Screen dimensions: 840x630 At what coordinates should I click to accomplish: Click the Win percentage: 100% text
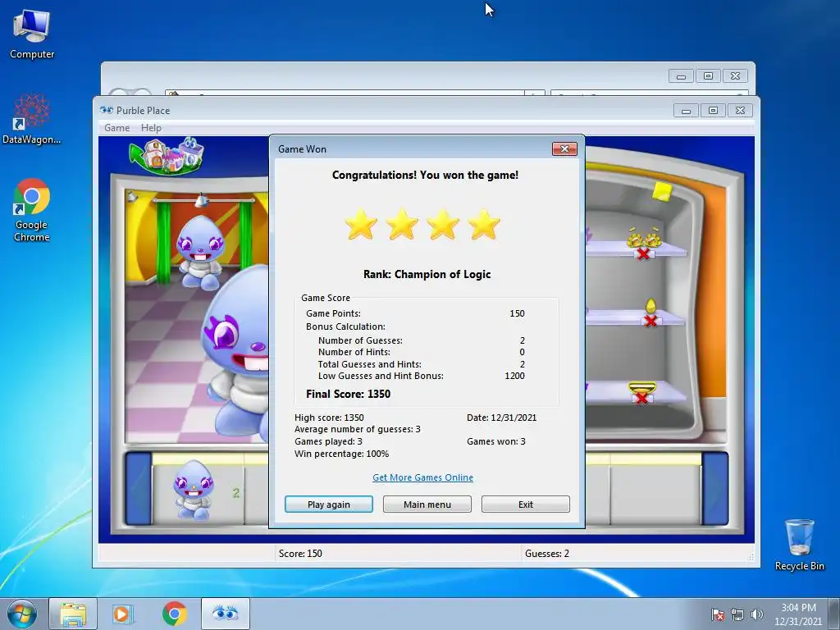(x=342, y=454)
